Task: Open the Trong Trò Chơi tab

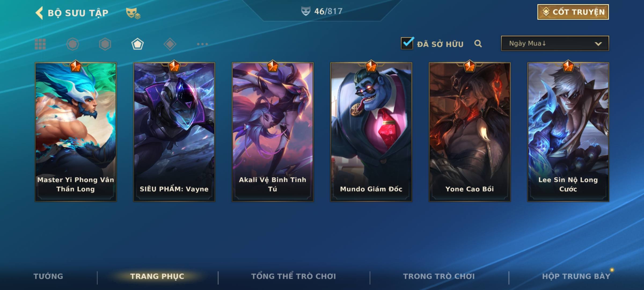Action: (x=439, y=276)
